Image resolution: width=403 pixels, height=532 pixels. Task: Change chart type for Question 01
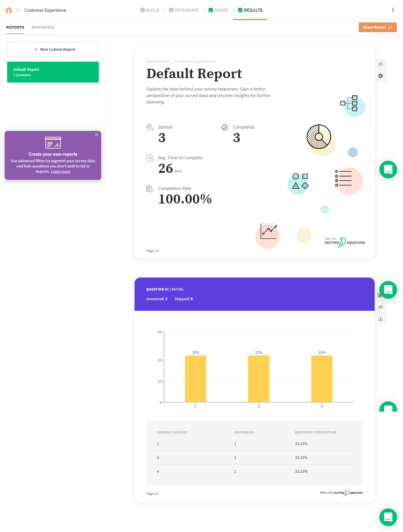point(379,295)
